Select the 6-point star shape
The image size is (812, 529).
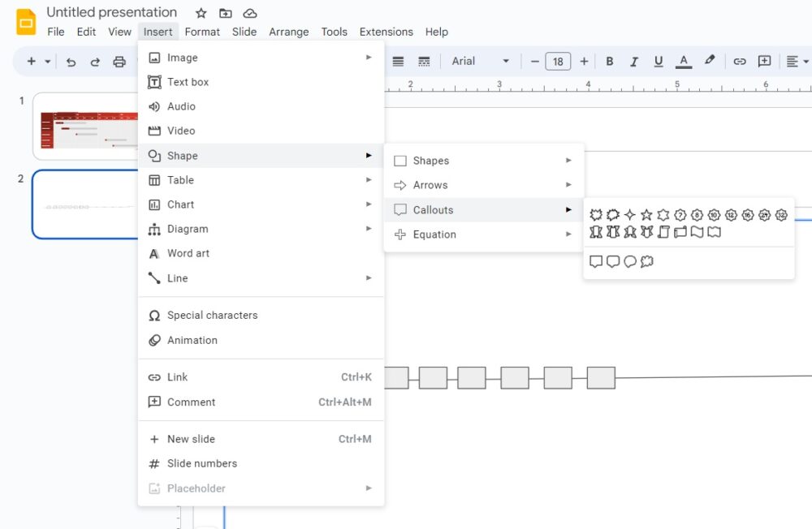coord(663,215)
